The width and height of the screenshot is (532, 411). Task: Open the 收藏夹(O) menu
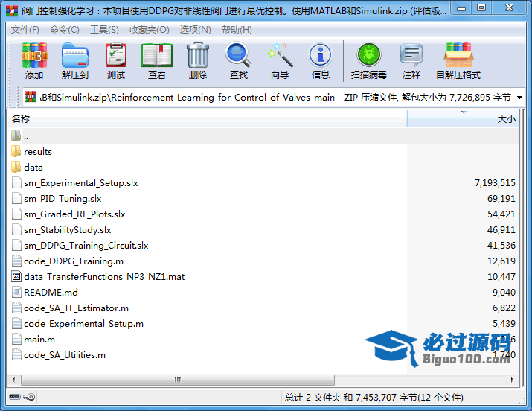coord(150,30)
